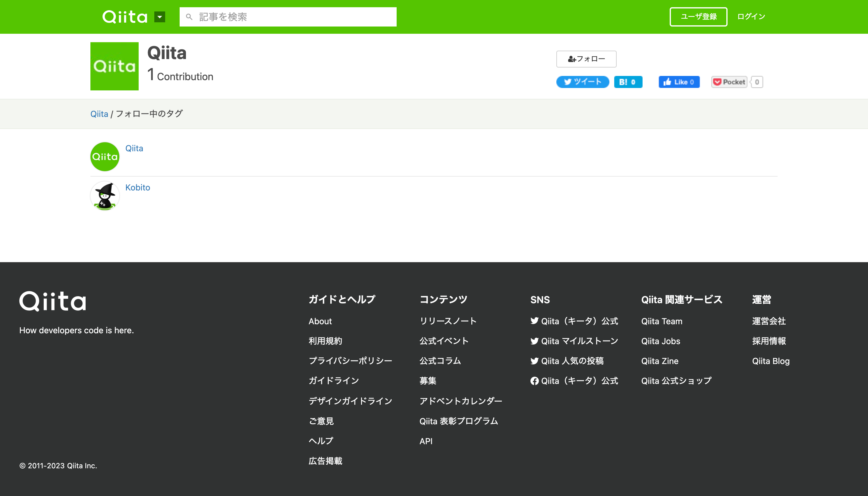Open the Qiita breadcrumb link
Viewport: 868px width, 496px height.
pos(99,113)
